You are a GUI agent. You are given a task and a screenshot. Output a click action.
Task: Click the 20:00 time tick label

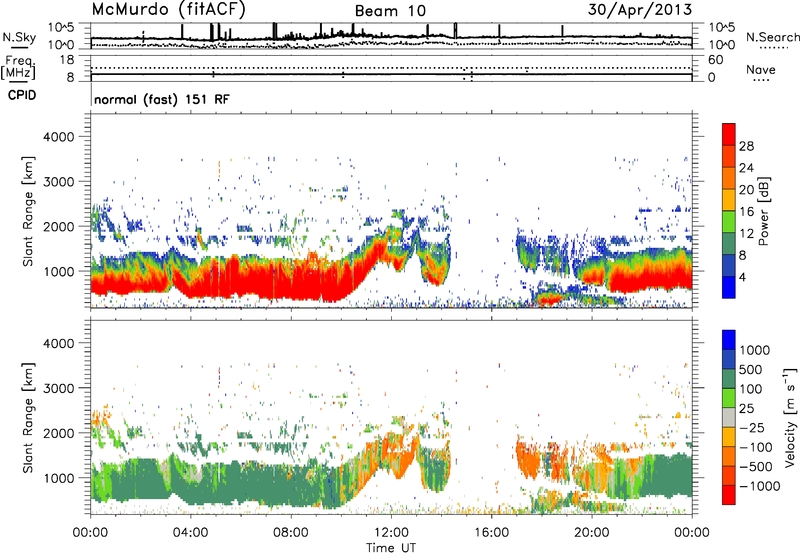[592, 533]
